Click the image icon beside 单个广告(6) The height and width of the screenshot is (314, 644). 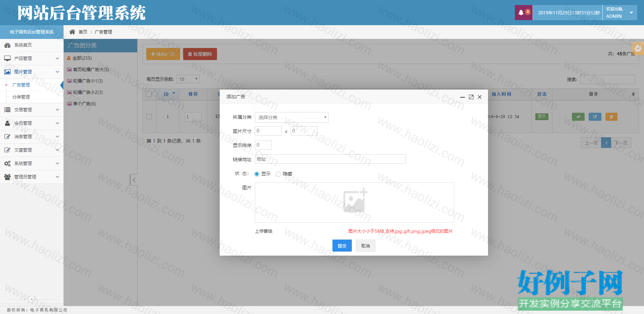pyautogui.click(x=69, y=104)
